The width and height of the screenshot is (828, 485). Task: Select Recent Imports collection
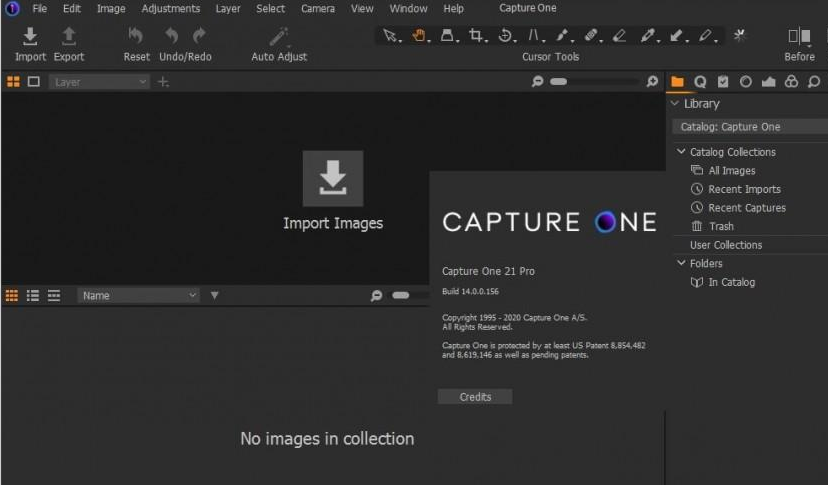744,189
